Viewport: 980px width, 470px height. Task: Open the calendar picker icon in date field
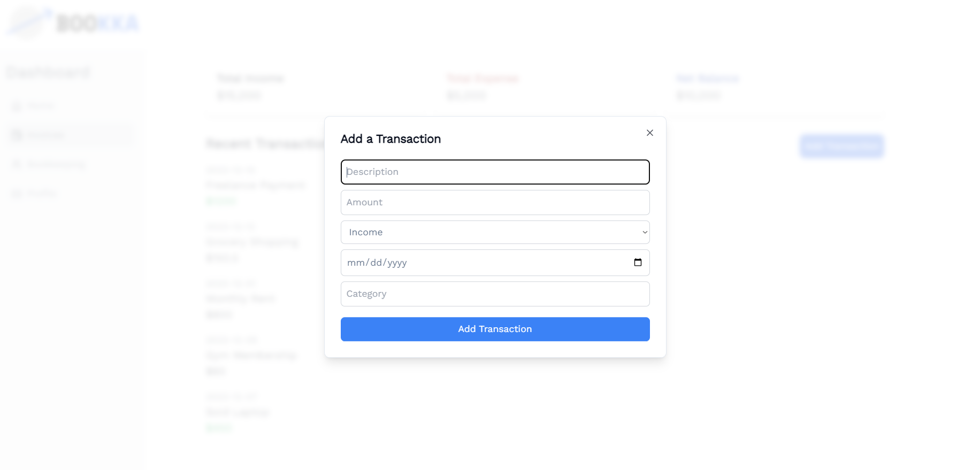(638, 263)
